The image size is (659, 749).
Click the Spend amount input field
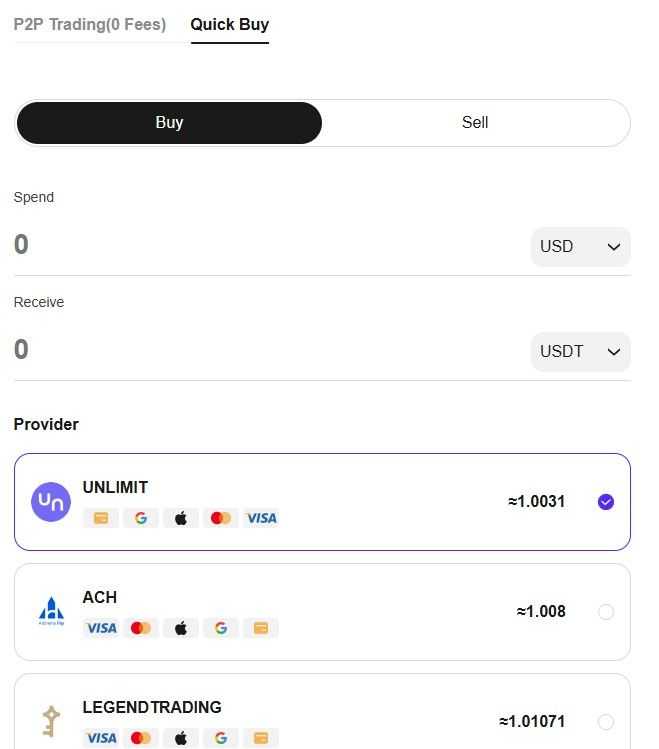pos(267,245)
